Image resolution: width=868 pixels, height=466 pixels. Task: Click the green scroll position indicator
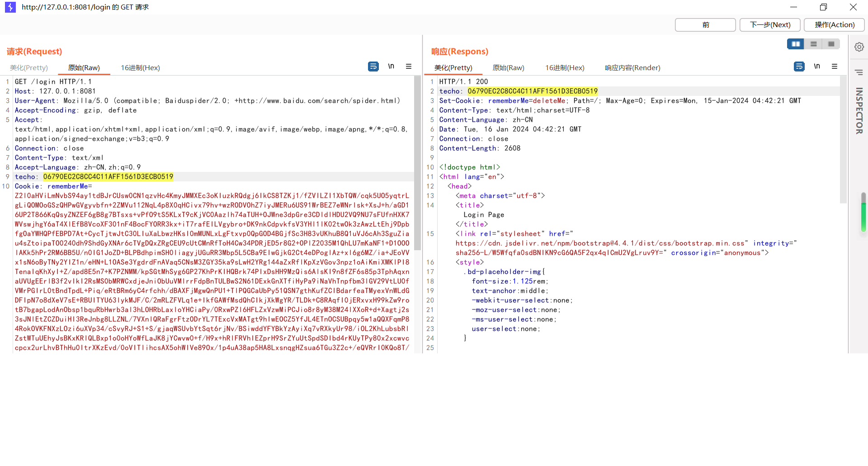click(863, 213)
